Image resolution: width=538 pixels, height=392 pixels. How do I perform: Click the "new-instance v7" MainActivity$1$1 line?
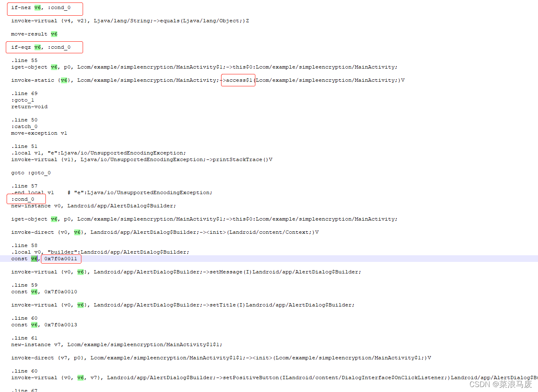117,344
